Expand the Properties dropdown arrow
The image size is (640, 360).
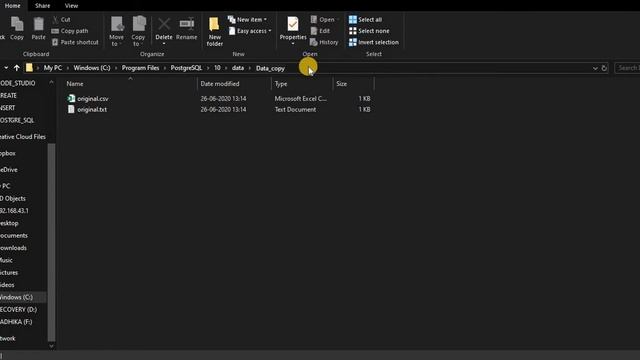(293, 43)
